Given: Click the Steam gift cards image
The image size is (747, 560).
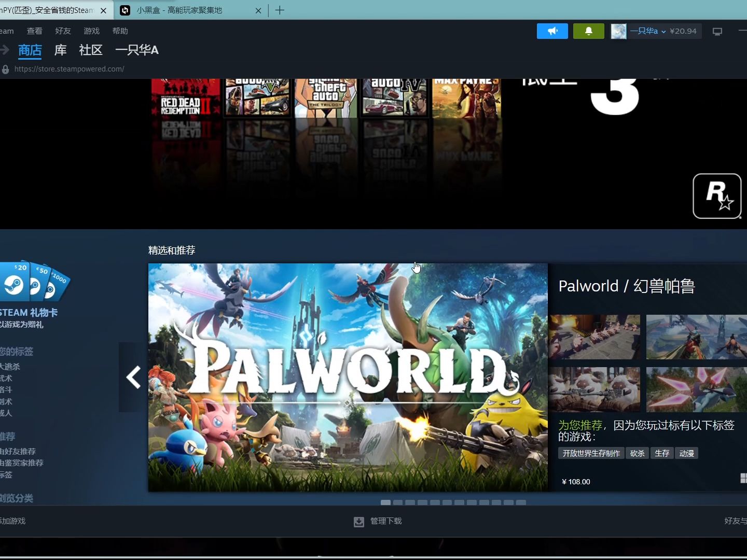Looking at the screenshot, I should coord(34,281).
